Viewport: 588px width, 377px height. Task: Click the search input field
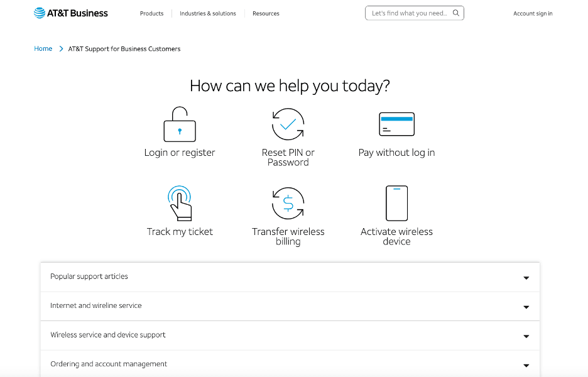point(408,13)
